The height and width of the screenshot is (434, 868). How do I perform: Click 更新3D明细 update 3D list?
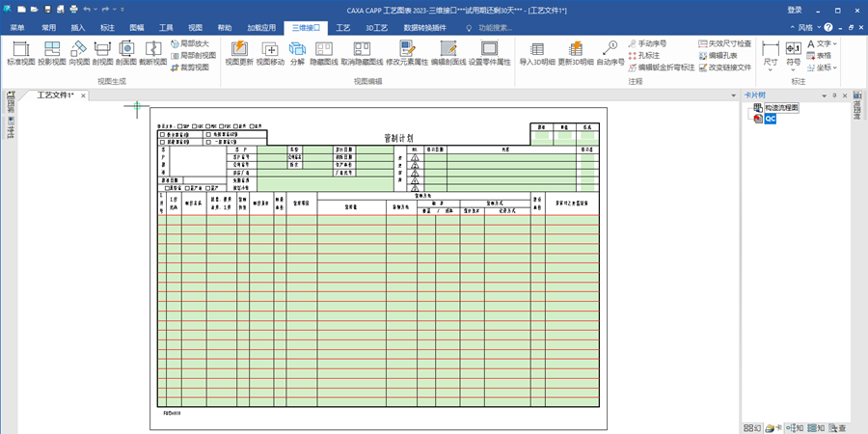576,54
